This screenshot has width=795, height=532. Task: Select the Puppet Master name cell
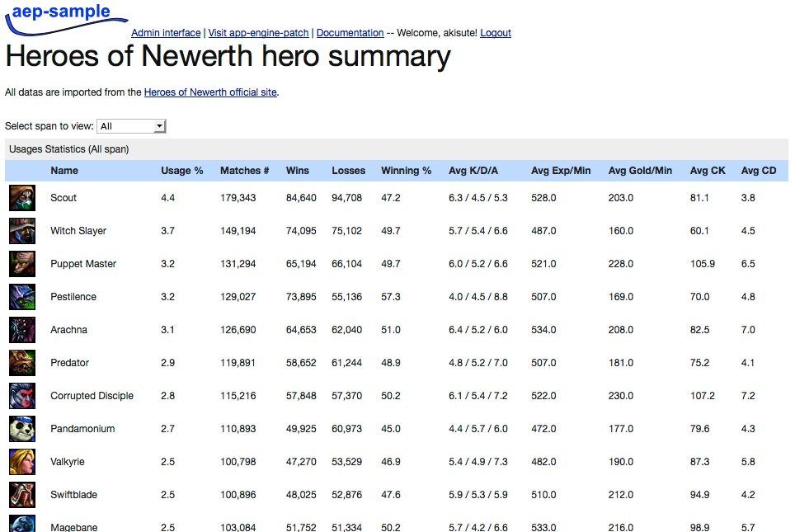tap(83, 264)
